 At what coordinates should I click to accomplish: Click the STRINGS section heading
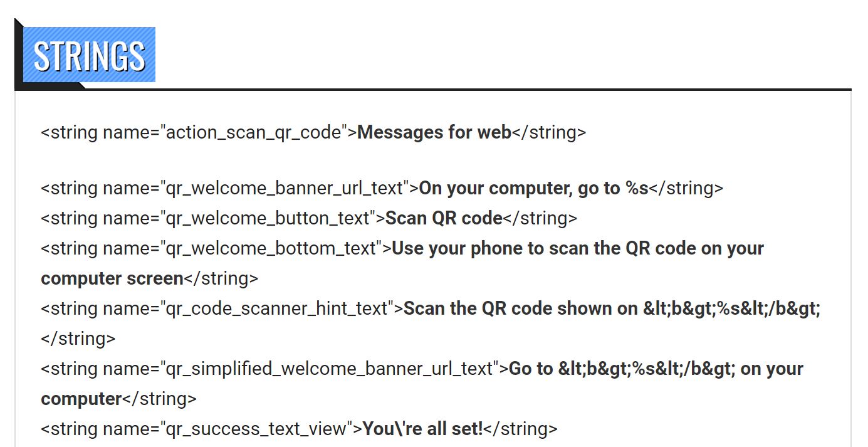pos(89,55)
